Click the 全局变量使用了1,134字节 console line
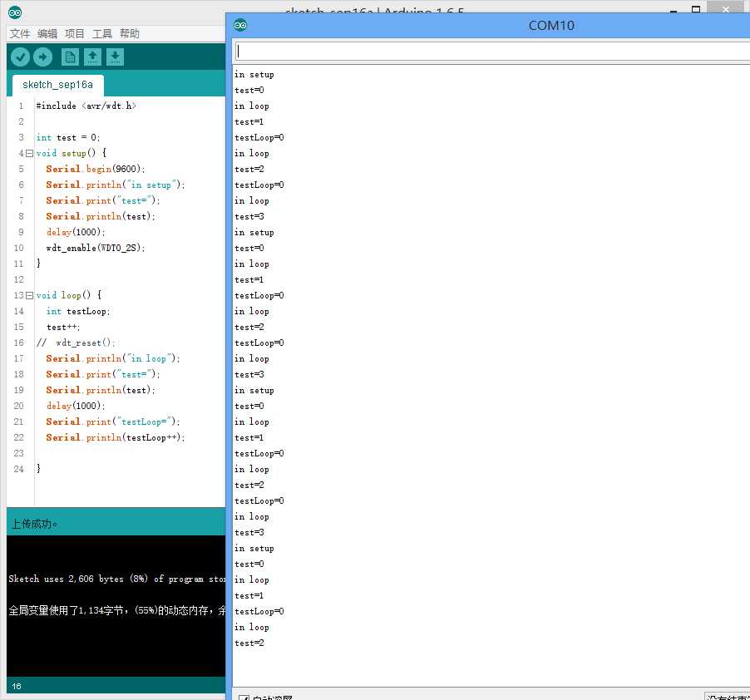 click(x=116, y=610)
